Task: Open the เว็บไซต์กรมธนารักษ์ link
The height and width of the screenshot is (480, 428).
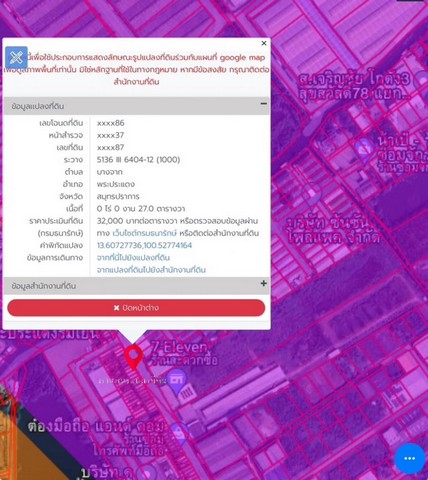Action: point(145,233)
